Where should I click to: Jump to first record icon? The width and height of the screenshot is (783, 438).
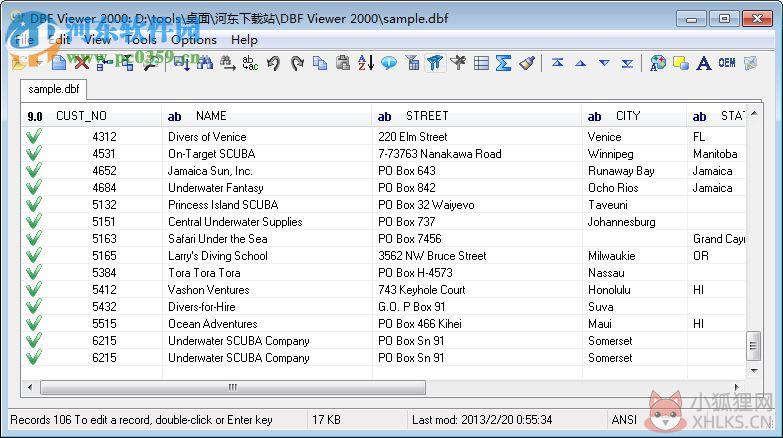pos(557,63)
